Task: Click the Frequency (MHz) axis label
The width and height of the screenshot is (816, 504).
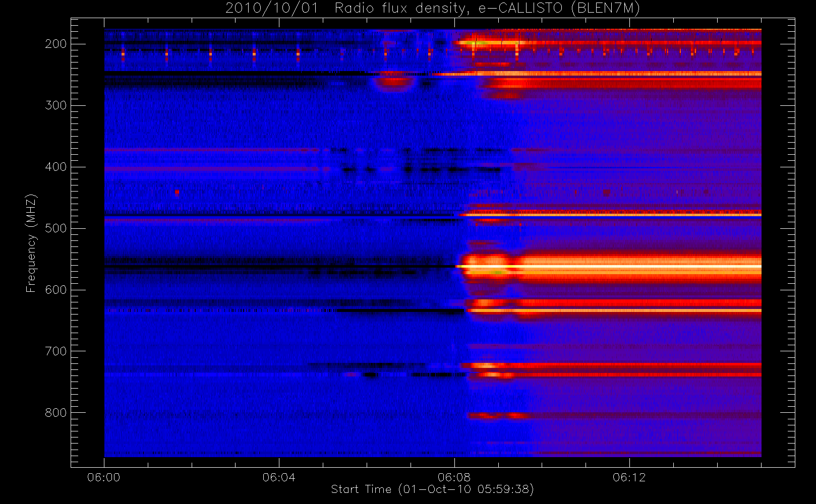Action: [x=31, y=243]
